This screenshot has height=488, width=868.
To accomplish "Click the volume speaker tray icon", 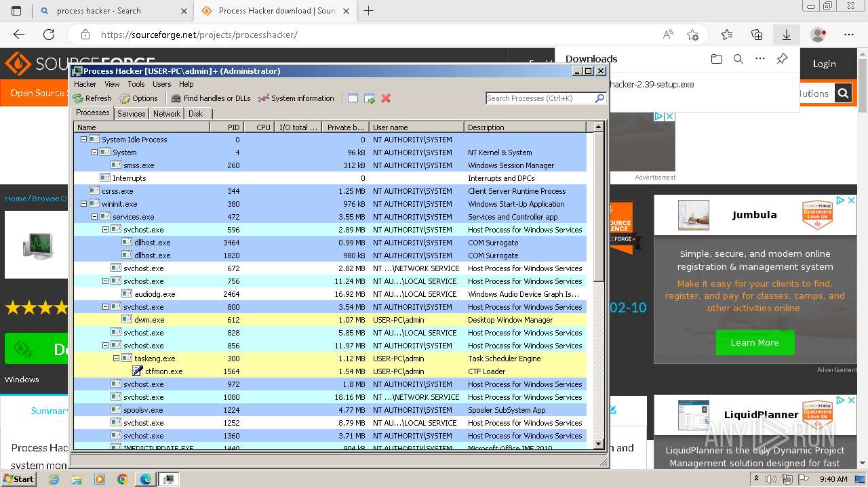I will click(771, 479).
